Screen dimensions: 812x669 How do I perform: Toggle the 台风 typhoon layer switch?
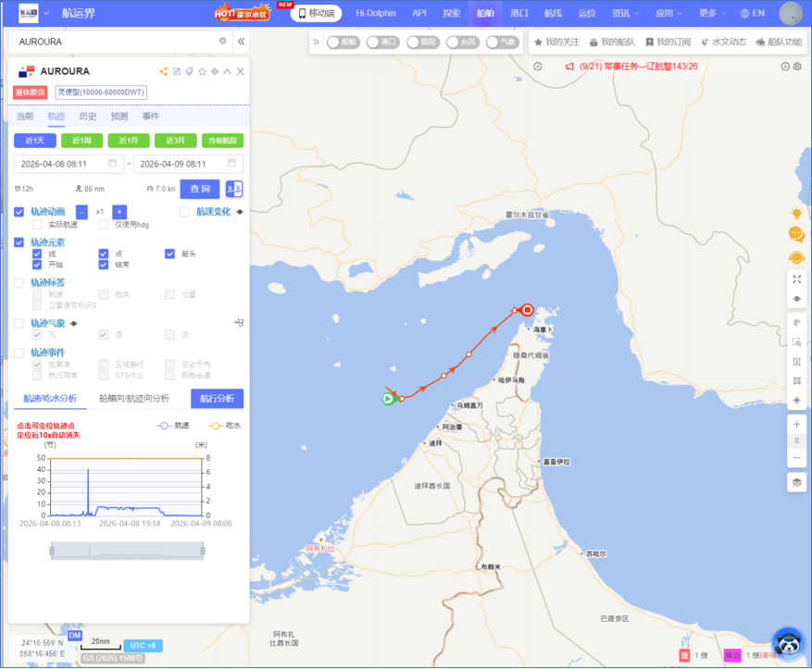(x=456, y=42)
